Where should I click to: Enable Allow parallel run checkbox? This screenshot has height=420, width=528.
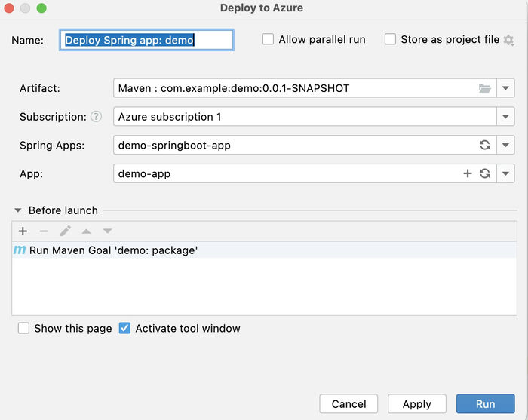click(x=268, y=39)
